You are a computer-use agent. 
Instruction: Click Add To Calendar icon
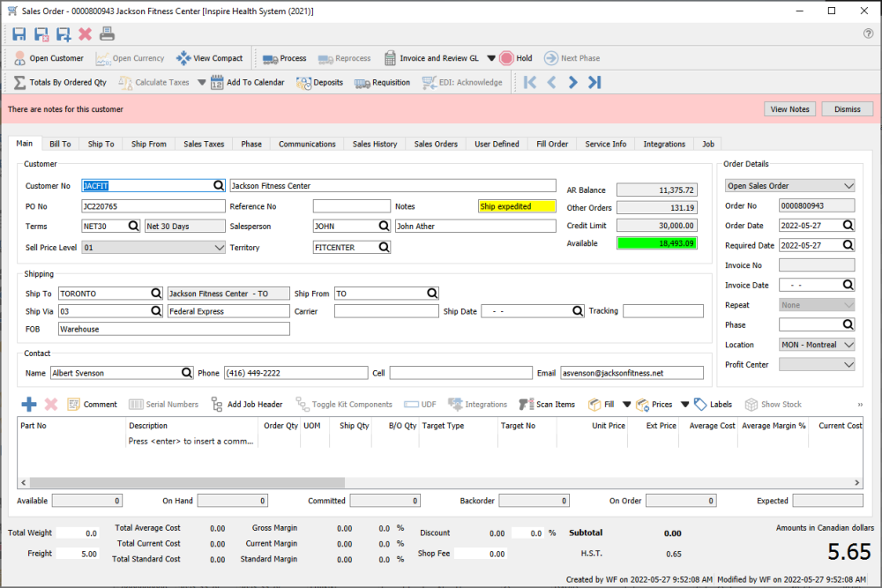(217, 83)
